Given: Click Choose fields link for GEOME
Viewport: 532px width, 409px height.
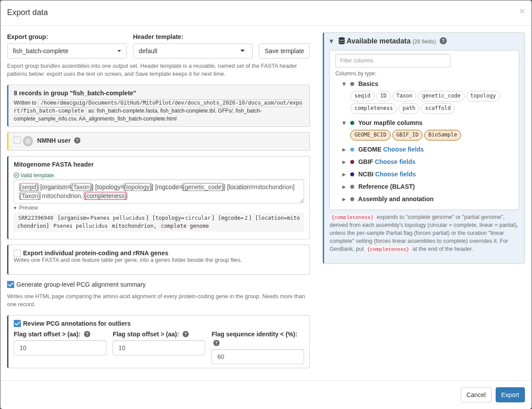Looking at the screenshot, I should (403, 149).
